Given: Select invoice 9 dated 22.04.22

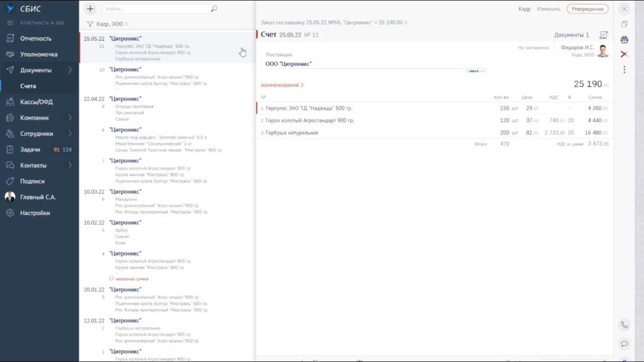Looking at the screenshot, I should click(x=167, y=109).
